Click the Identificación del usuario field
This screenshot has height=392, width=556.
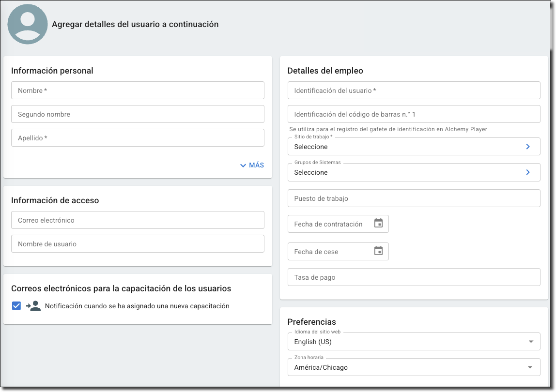click(414, 90)
